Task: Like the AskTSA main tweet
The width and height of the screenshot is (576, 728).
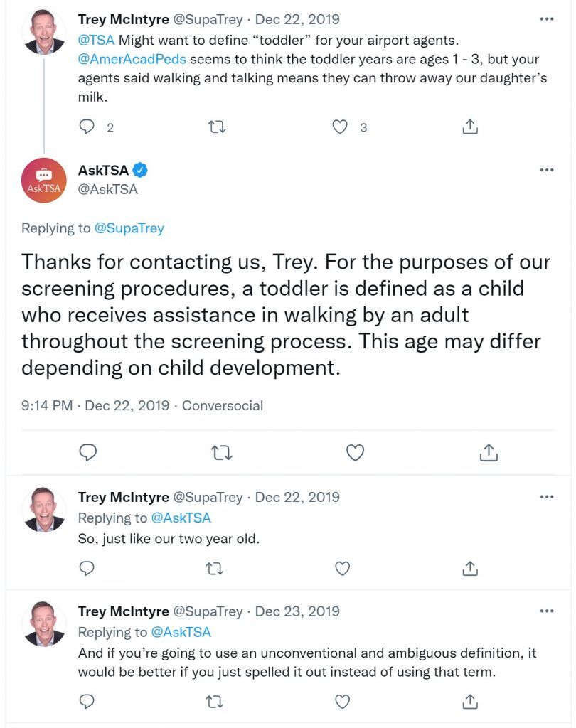Action: coord(356,453)
